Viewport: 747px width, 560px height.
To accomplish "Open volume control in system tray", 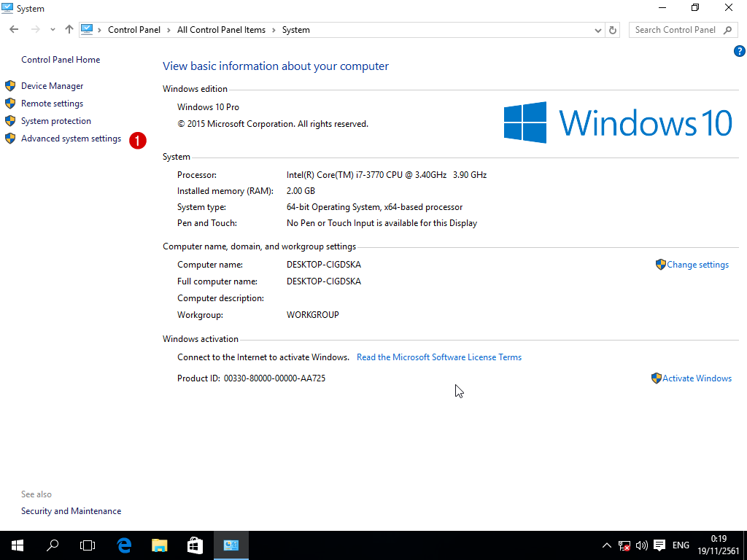I will pos(642,545).
